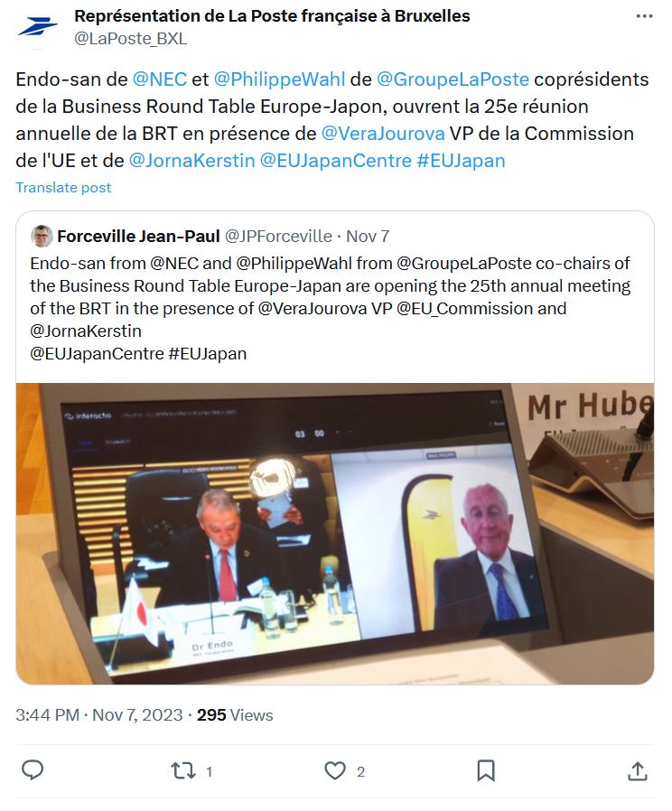Click Forceville Jean-Paul's small avatar
Screen dimensions: 672x811
pos(42,237)
